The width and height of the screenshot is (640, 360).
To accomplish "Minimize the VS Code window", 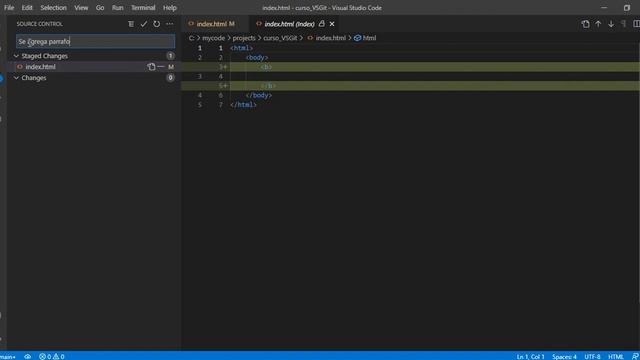I will click(604, 8).
